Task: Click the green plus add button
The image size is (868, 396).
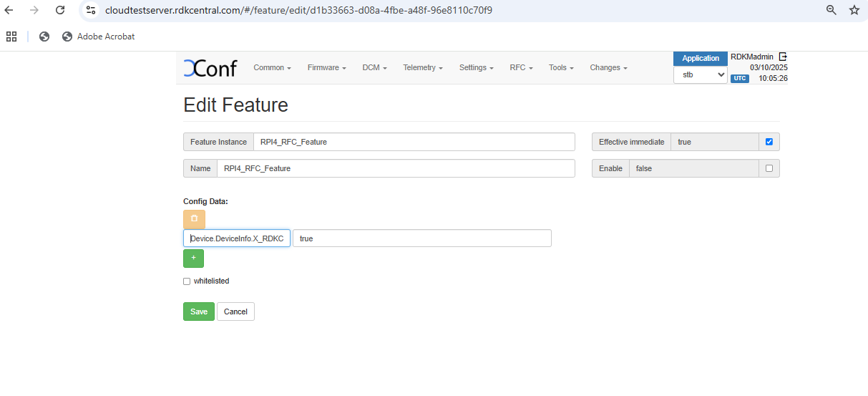Action: click(193, 258)
